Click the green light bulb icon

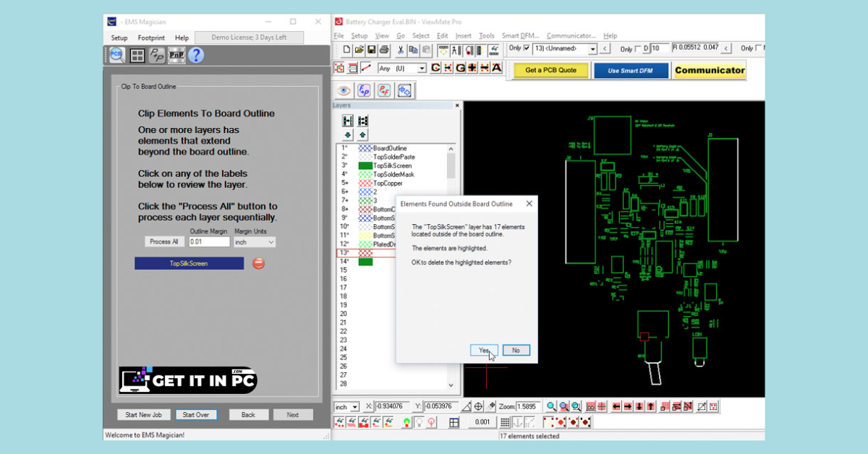(407, 422)
